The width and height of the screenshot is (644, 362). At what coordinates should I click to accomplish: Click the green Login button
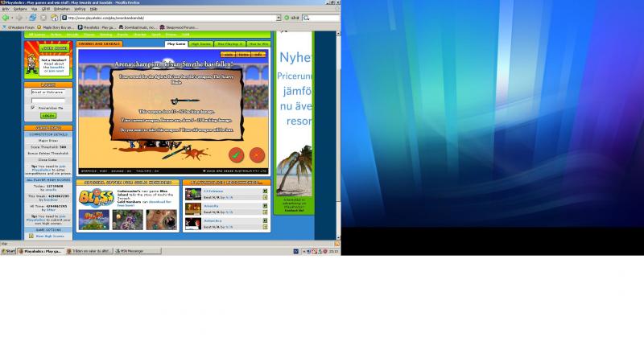tap(48, 116)
